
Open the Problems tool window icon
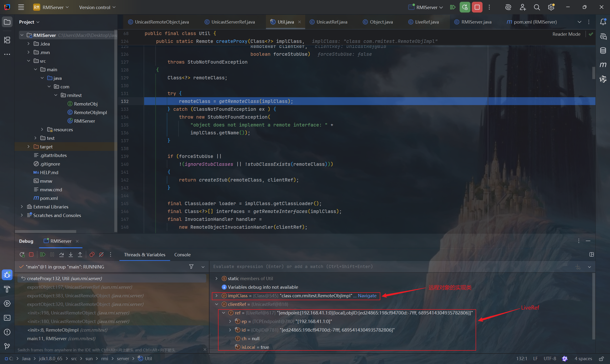(7, 332)
